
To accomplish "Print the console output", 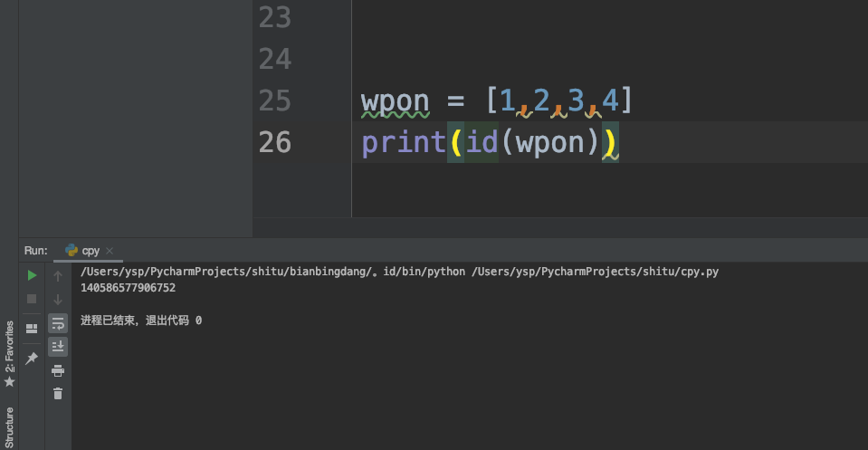I will (58, 370).
